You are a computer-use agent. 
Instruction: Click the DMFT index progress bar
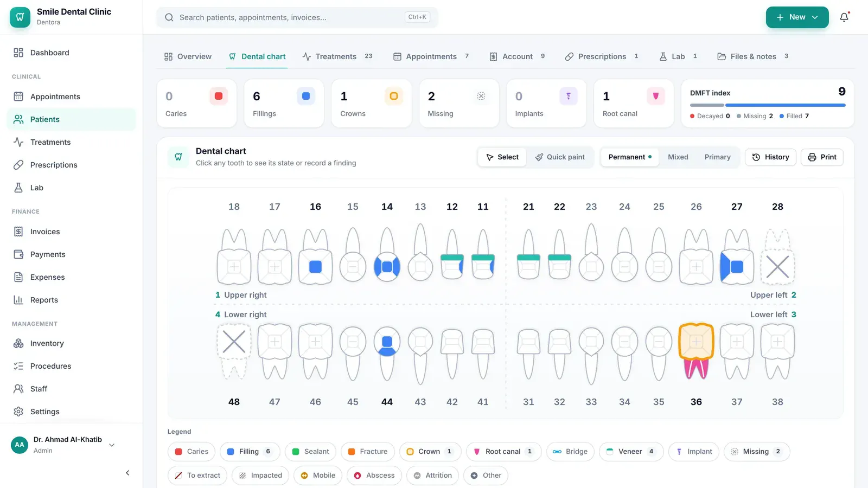click(768, 105)
